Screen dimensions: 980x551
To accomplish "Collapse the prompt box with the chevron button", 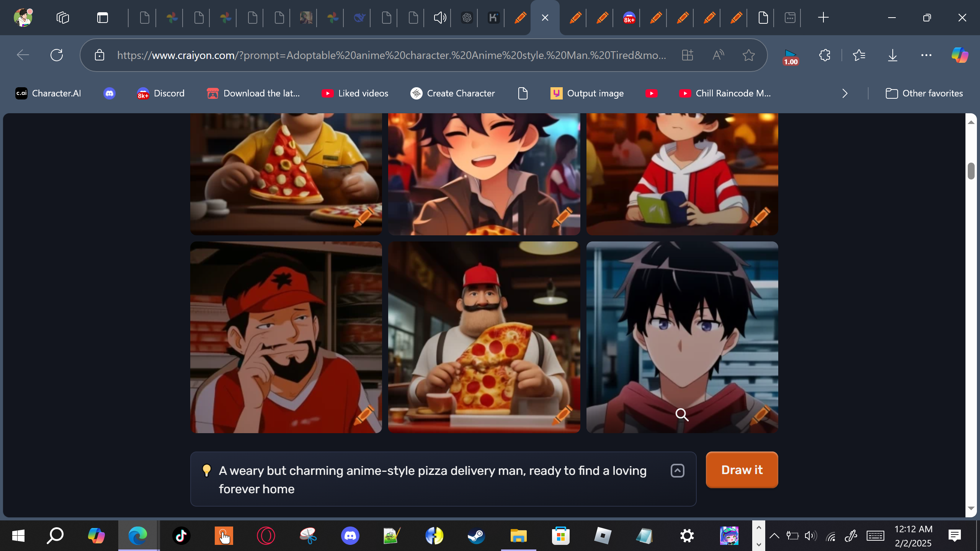I will click(677, 471).
